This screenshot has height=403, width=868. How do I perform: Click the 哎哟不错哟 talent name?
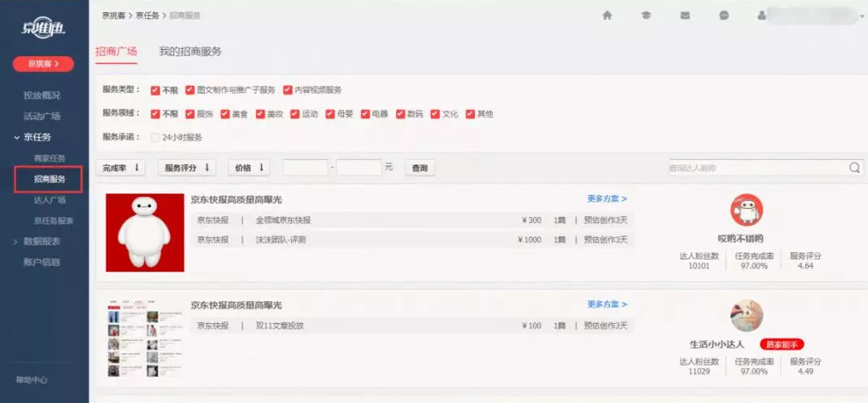pos(740,239)
